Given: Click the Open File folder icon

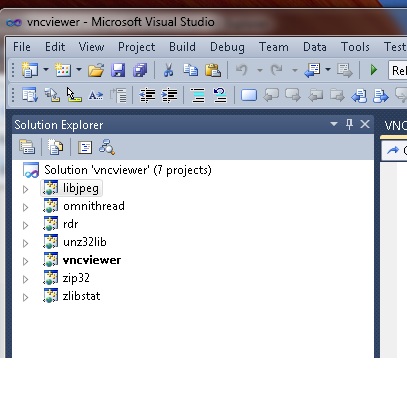Looking at the screenshot, I should 96,70.
